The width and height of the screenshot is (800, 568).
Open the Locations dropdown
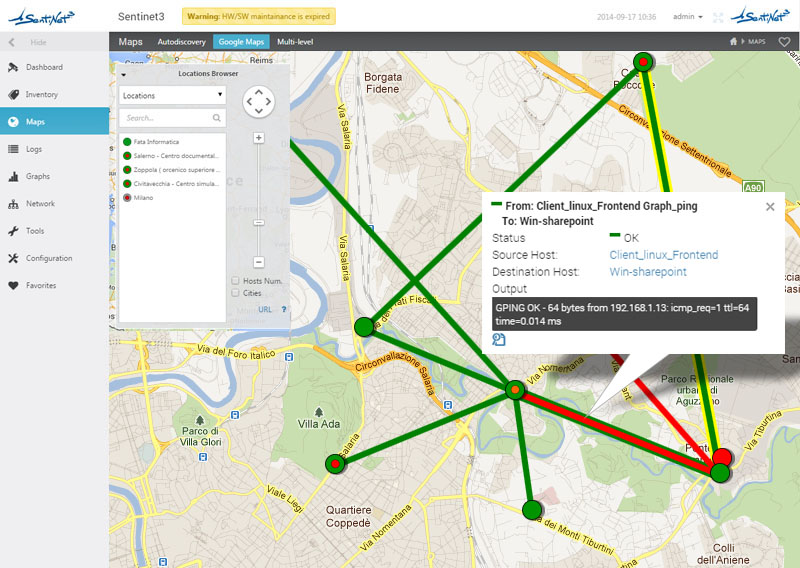pyautogui.click(x=172, y=95)
